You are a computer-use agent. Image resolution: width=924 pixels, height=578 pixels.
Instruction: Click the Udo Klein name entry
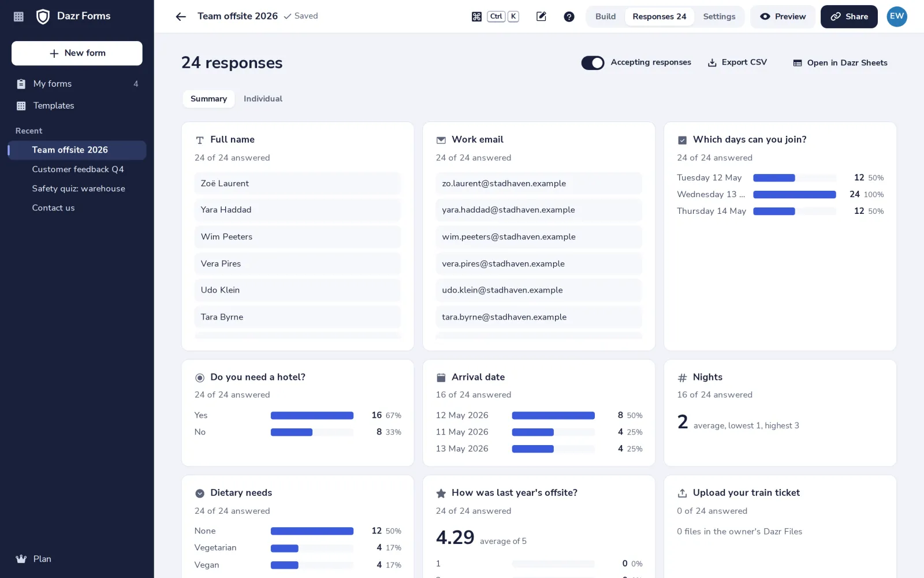pyautogui.click(x=297, y=290)
